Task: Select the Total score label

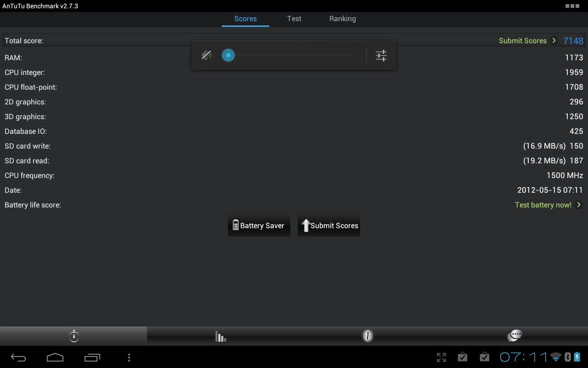Action: pos(24,41)
